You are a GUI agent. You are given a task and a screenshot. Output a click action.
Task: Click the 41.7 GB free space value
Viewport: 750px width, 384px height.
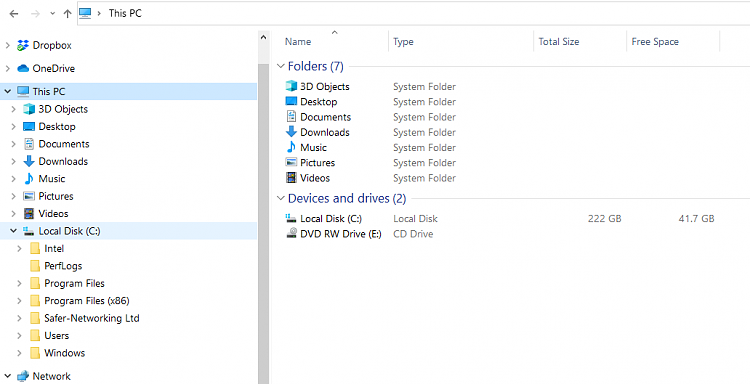(696, 219)
